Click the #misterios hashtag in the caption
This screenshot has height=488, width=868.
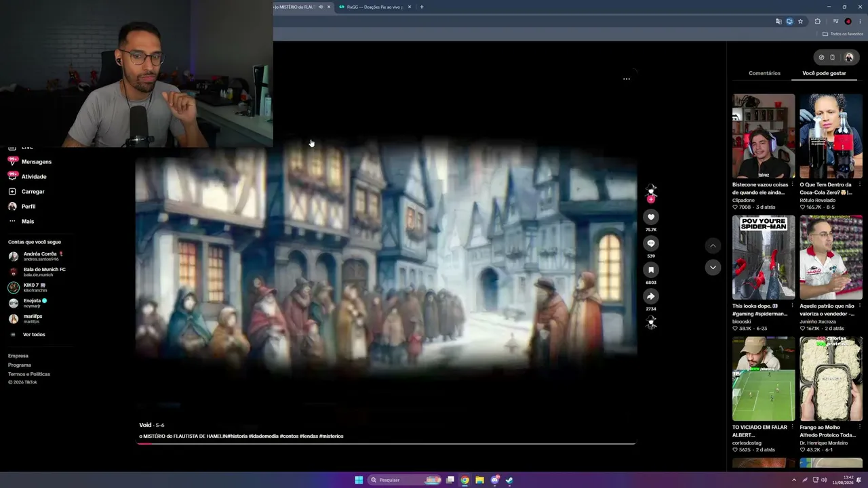332,436
